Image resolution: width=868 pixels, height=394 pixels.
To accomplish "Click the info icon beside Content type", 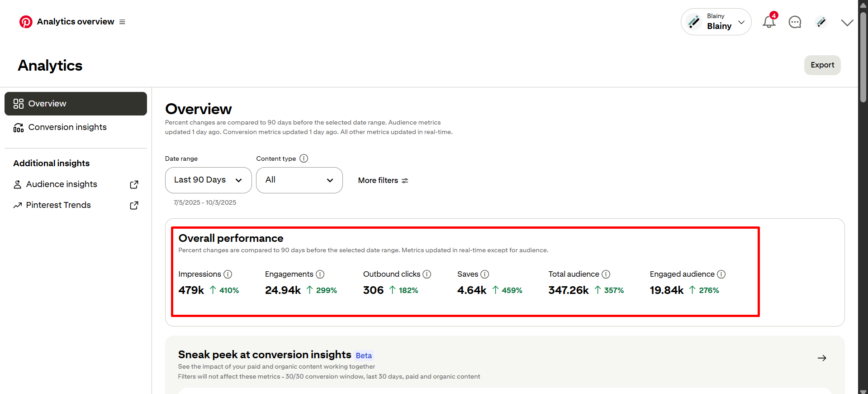I will (304, 159).
